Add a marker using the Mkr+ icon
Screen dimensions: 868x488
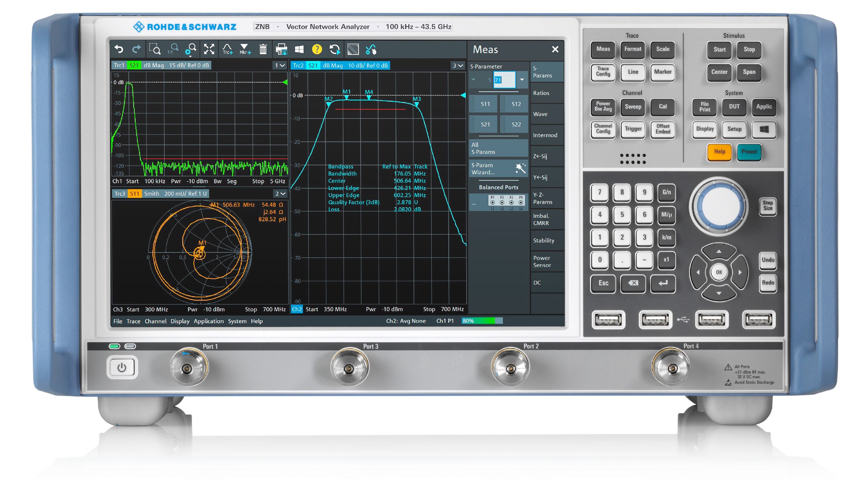(245, 50)
